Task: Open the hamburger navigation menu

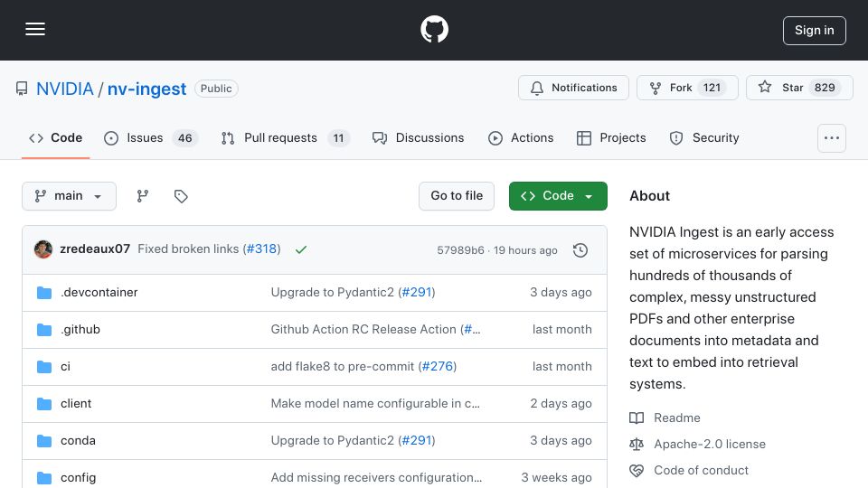Action: (35, 29)
